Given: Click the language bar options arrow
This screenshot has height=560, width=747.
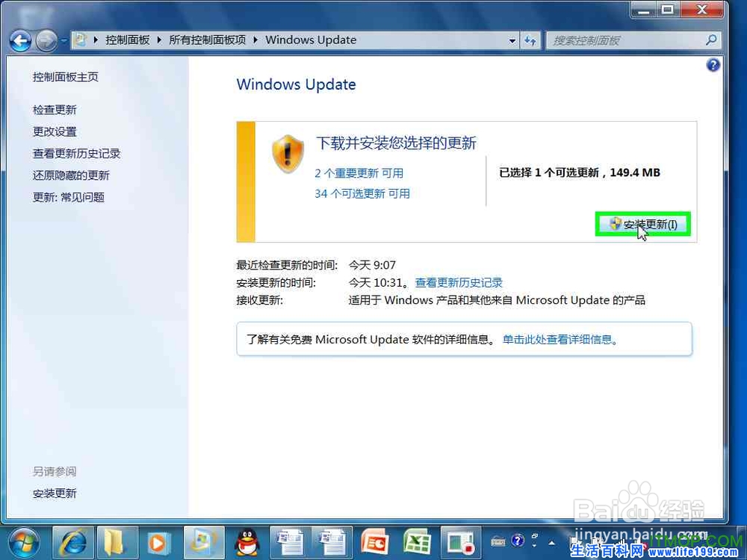Looking at the screenshot, I should pos(534,546).
